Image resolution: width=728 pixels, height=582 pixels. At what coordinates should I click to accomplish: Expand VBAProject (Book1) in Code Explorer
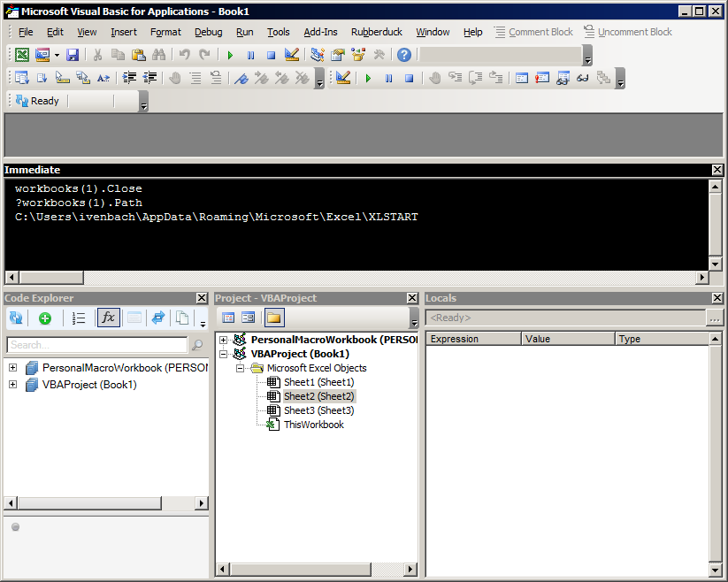(x=12, y=384)
